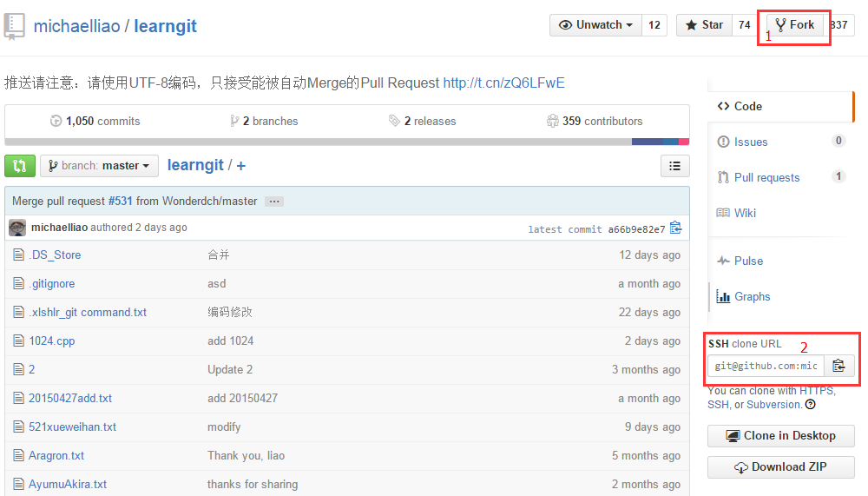The width and height of the screenshot is (868, 496).
Task: Open the .xlshlr_git command.txt file
Action: 88,313
